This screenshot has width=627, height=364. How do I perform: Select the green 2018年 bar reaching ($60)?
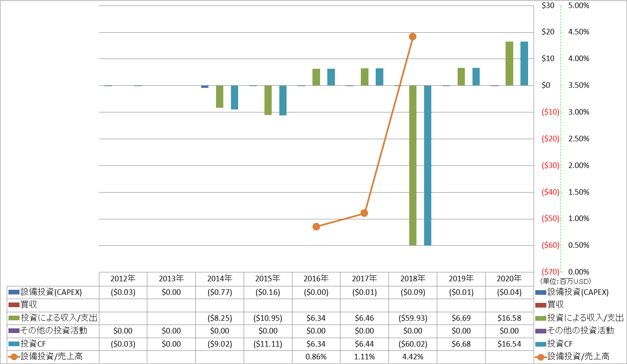click(413, 165)
